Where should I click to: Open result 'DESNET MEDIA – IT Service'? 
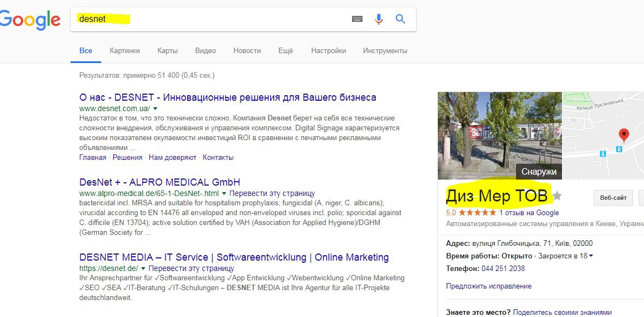click(x=234, y=257)
